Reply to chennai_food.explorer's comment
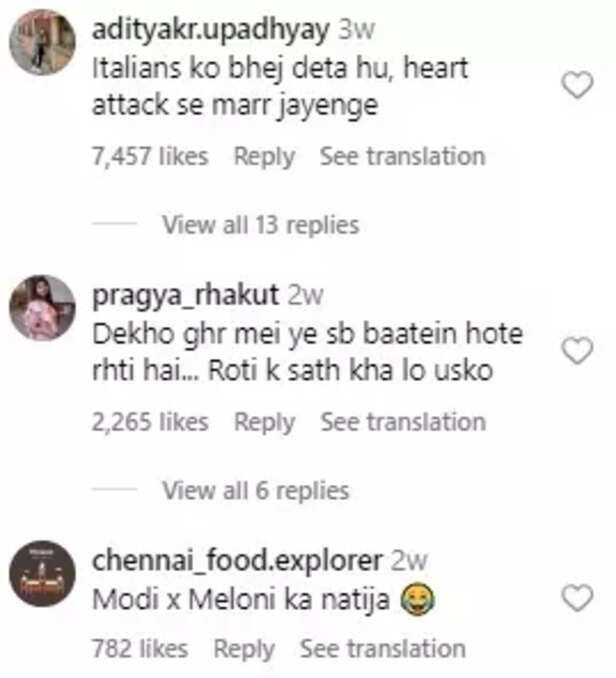Image resolution: width=616 pixels, height=678 pixels. [244, 649]
